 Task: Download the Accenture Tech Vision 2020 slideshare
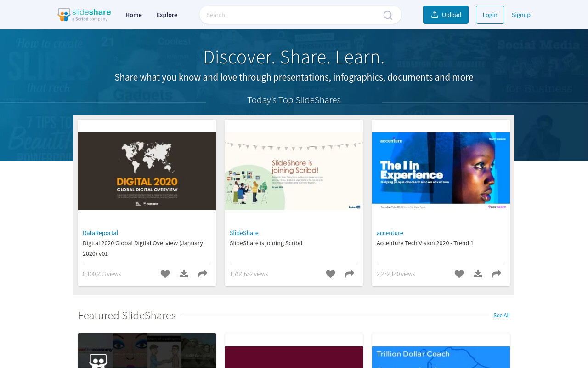(478, 274)
